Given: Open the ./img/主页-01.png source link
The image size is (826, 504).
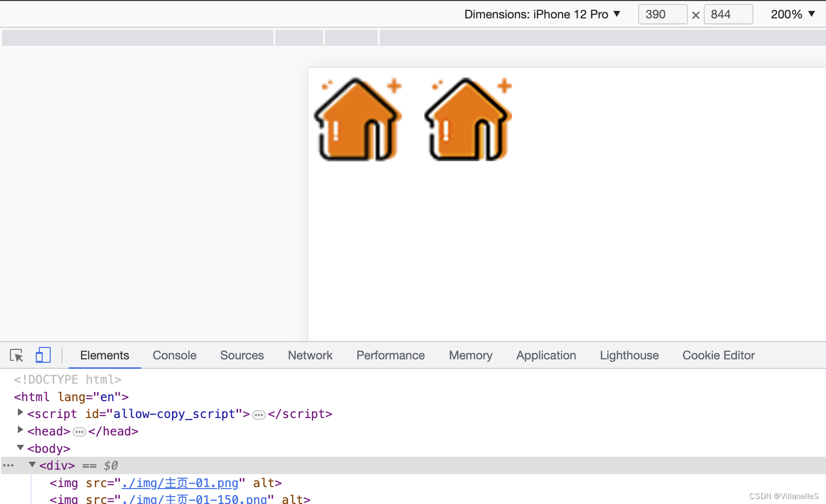Looking at the screenshot, I should pyautogui.click(x=180, y=483).
